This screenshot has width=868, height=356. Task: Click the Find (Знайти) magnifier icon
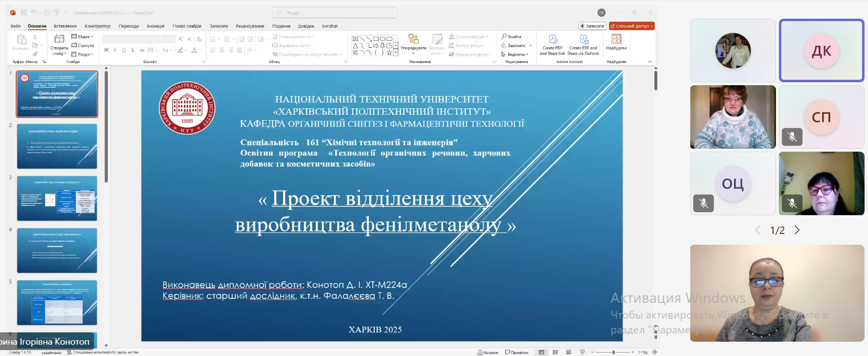[504, 36]
